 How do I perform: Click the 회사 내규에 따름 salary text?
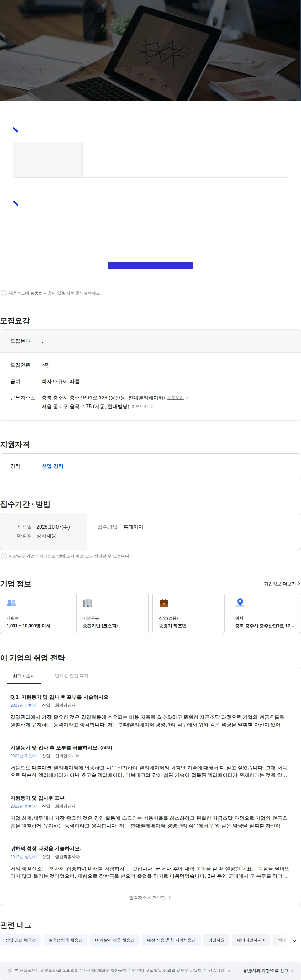point(61,381)
